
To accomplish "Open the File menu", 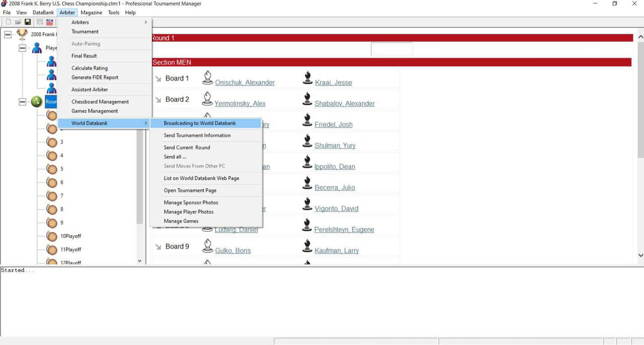I will pyautogui.click(x=7, y=13).
